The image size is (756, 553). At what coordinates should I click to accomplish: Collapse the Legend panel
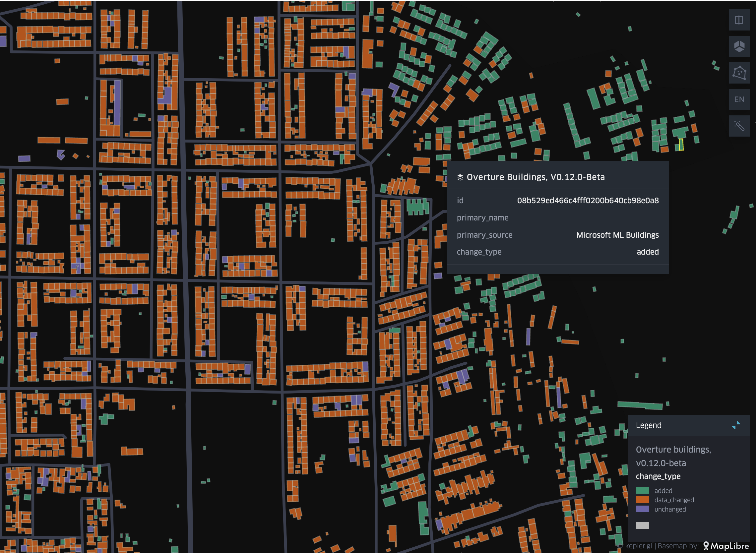click(736, 425)
